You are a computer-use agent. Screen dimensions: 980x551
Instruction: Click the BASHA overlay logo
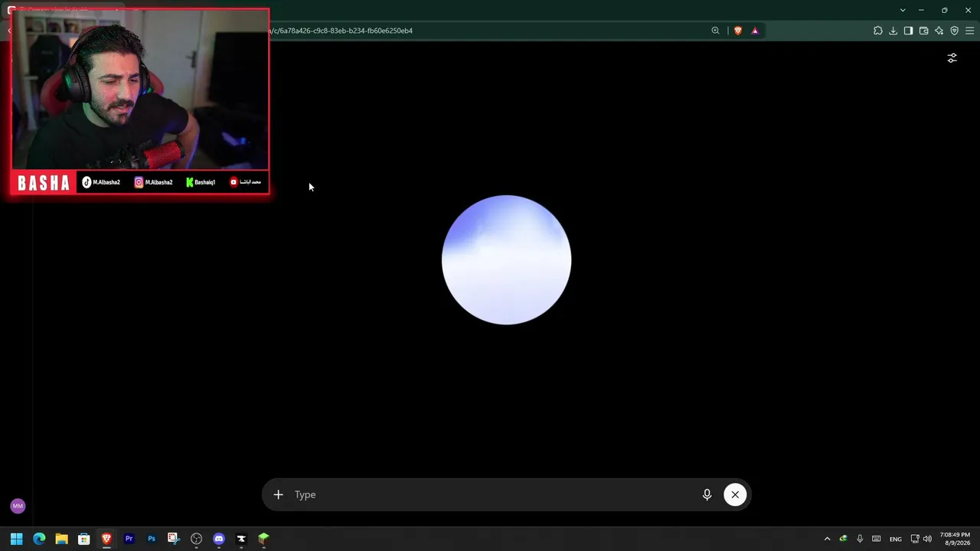click(44, 183)
